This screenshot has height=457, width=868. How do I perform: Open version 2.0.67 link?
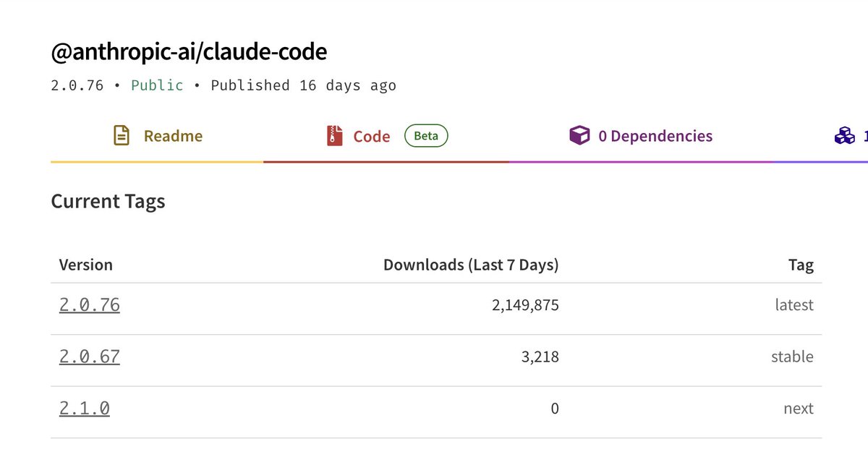pos(90,356)
